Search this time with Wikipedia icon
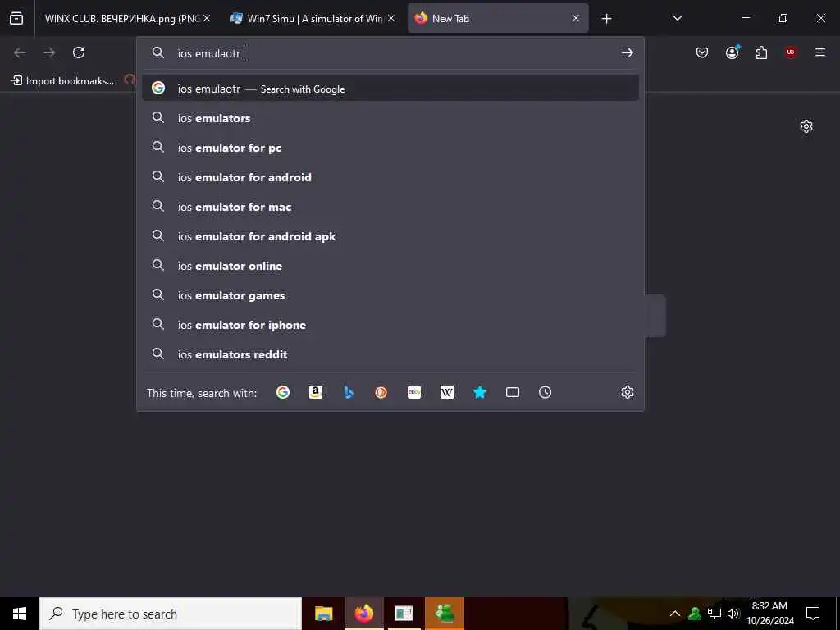The image size is (840, 630). coord(447,392)
